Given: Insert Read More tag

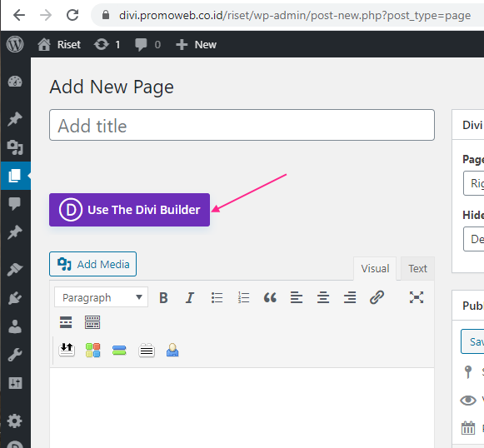Looking at the screenshot, I should [x=66, y=322].
